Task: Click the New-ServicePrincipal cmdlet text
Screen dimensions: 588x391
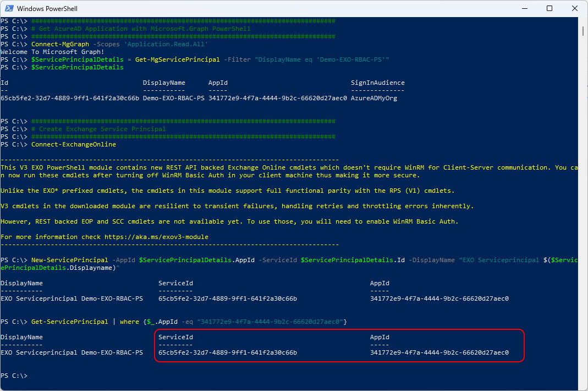Action: (x=69, y=260)
